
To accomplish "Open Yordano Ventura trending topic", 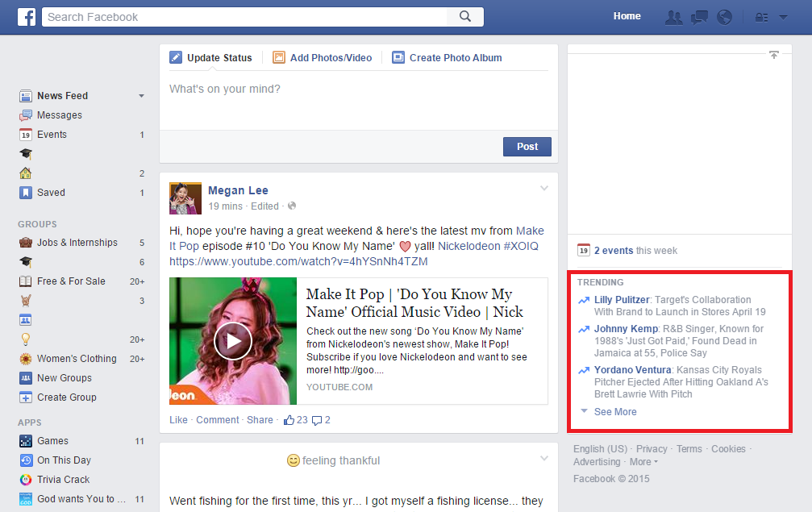I will (633, 370).
